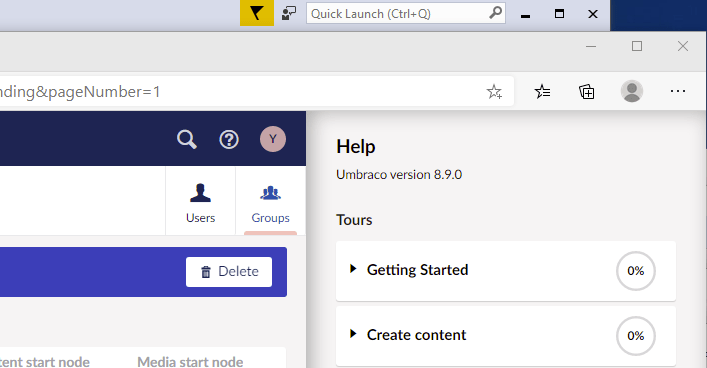
Task: Toggle the Umbraco help question icon
Action: point(229,139)
